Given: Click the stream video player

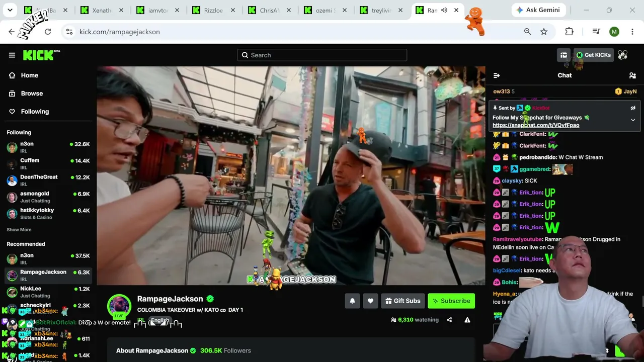Looking at the screenshot, I should 291,176.
